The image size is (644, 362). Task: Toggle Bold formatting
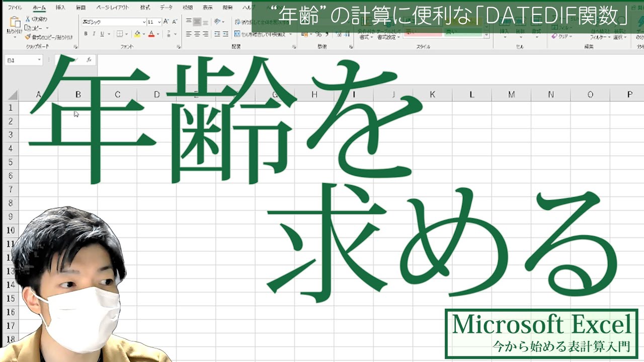pyautogui.click(x=86, y=34)
